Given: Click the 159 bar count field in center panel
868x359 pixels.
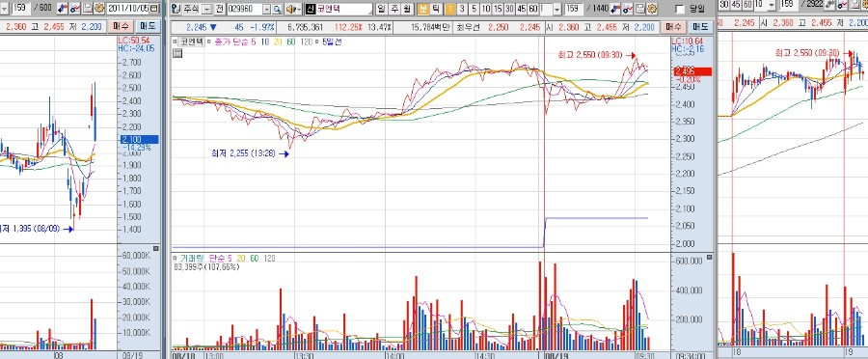Looking at the screenshot, I should pos(574,10).
